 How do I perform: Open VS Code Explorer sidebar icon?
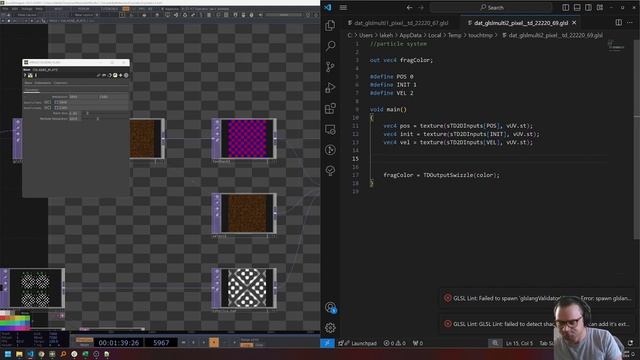(330, 25)
